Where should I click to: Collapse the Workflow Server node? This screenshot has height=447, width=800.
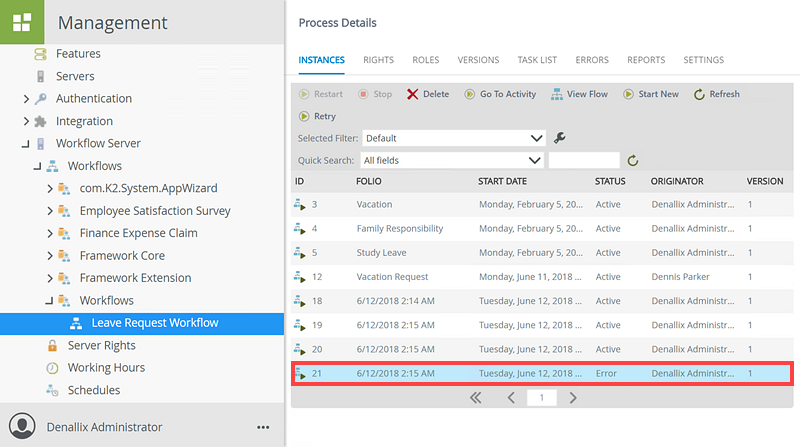point(26,144)
